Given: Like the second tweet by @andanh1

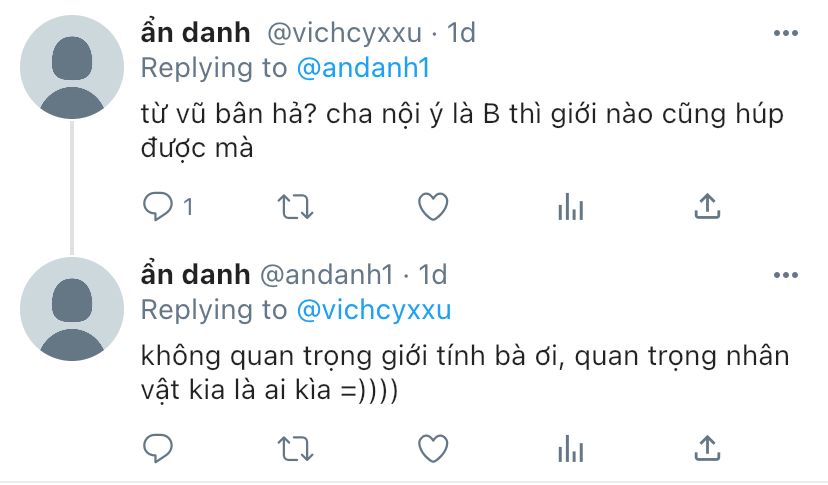Looking at the screenshot, I should pos(433,449).
